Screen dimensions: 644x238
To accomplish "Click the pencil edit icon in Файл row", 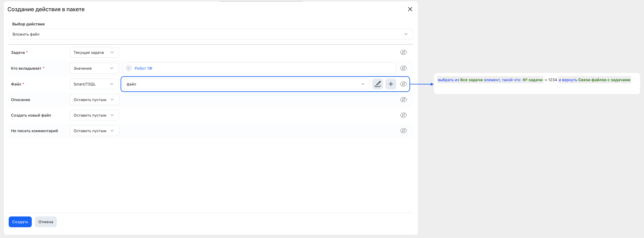I will [x=378, y=84].
